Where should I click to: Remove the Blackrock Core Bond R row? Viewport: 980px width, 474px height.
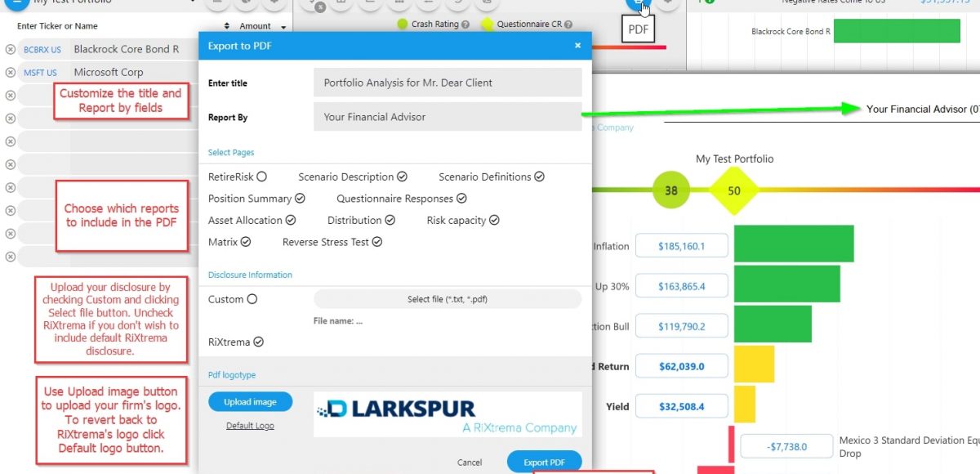pyautogui.click(x=10, y=50)
